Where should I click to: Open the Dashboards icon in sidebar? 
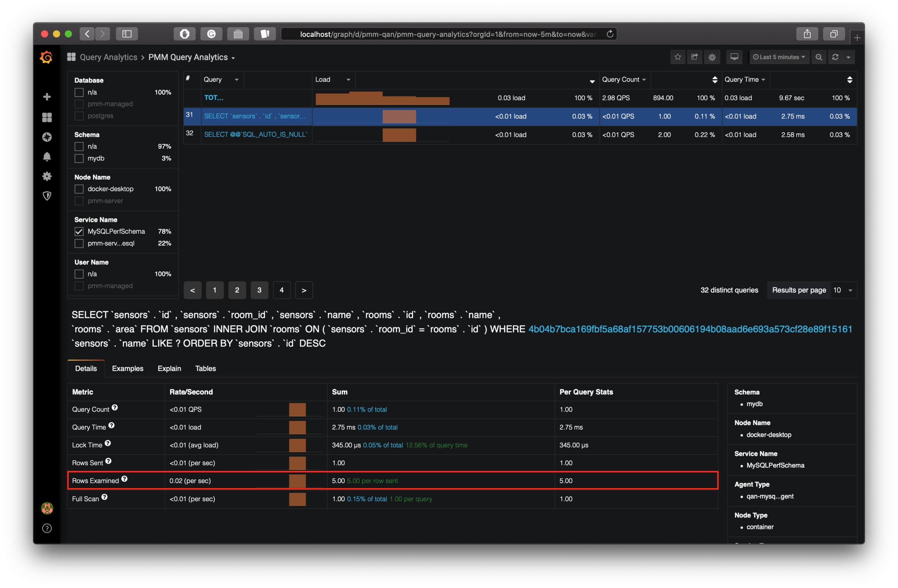(x=47, y=117)
